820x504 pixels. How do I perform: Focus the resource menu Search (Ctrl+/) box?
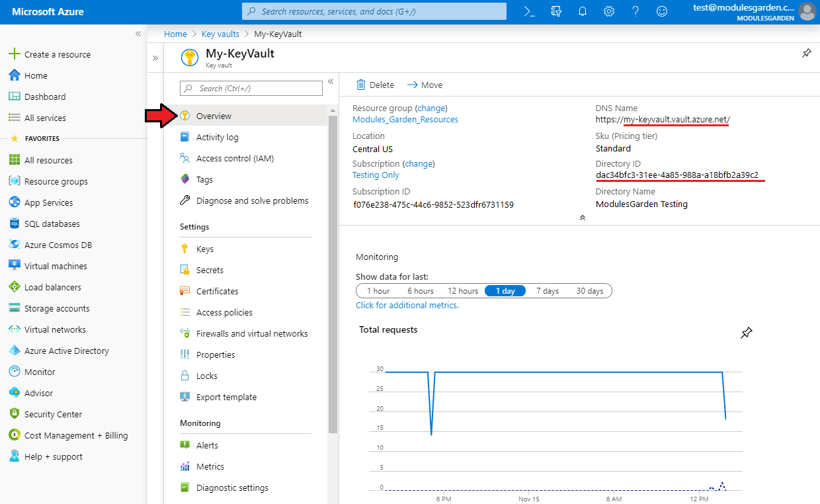point(251,88)
